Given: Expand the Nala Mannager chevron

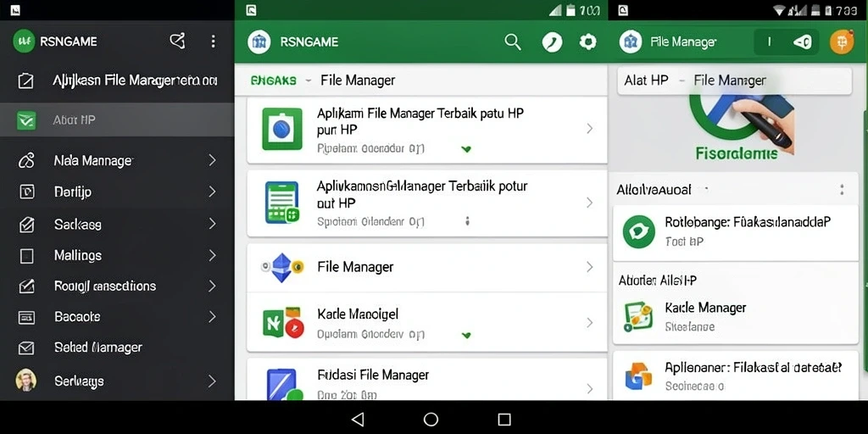Looking at the screenshot, I should point(212,160).
